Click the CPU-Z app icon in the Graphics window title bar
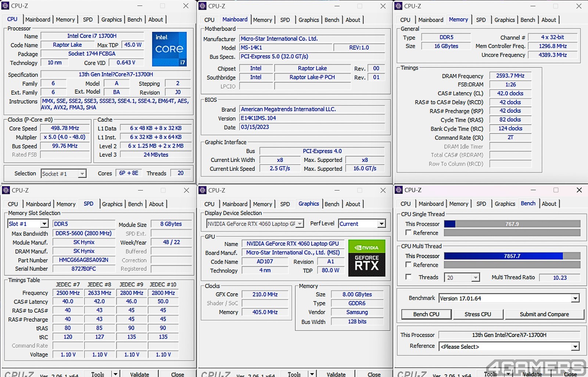Viewport: 588px width, 377px height. [202, 190]
